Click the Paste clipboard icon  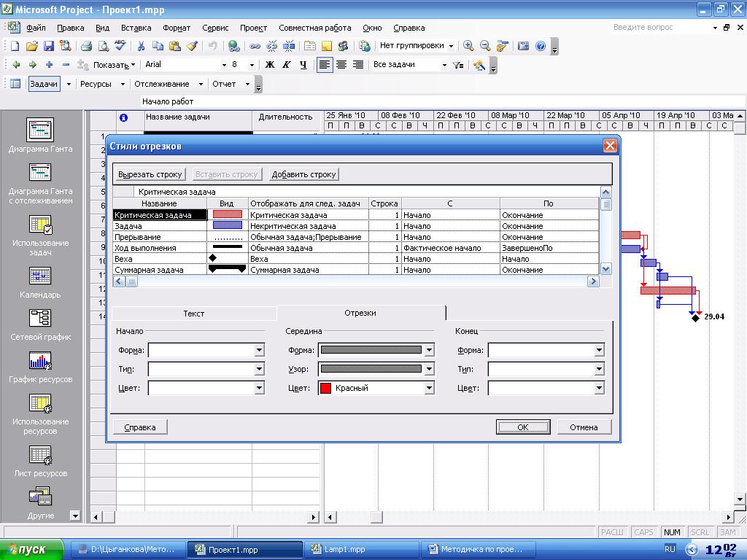click(x=175, y=46)
